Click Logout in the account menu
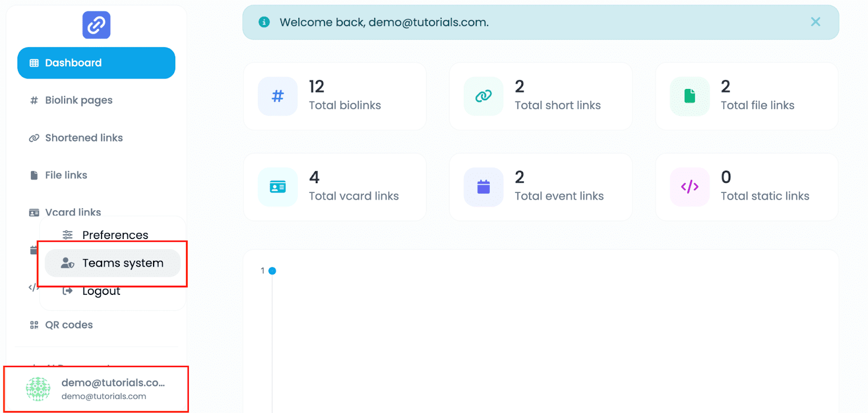Screen dimensions: 868x413 pos(101,292)
